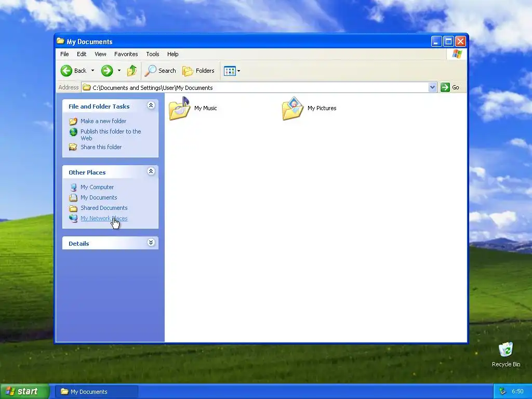This screenshot has height=399, width=532.
Task: Click the green Forward arrow button
Action: (x=107, y=71)
